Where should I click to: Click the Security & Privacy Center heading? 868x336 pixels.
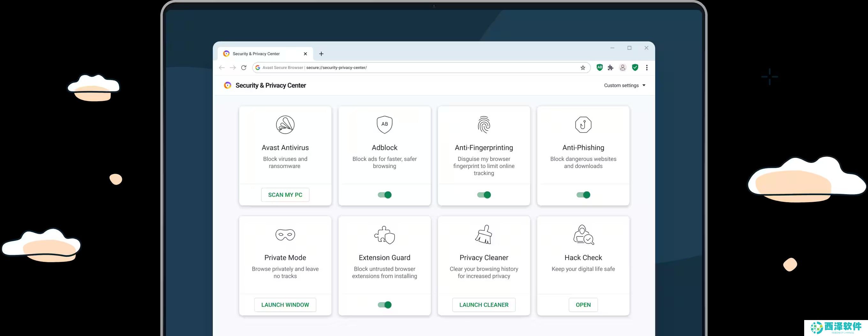coord(271,86)
